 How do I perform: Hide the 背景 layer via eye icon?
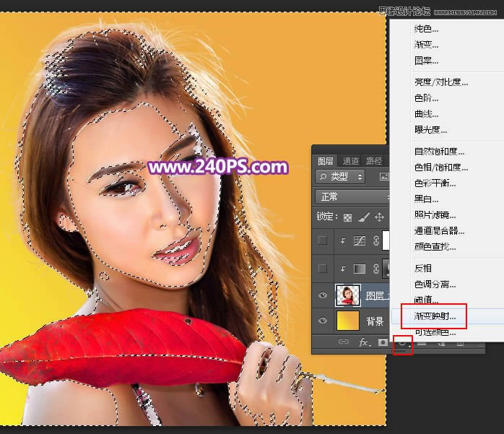coord(323,321)
